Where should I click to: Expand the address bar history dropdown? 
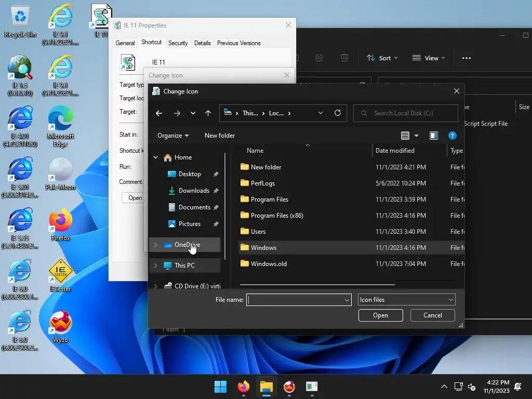[x=320, y=113]
